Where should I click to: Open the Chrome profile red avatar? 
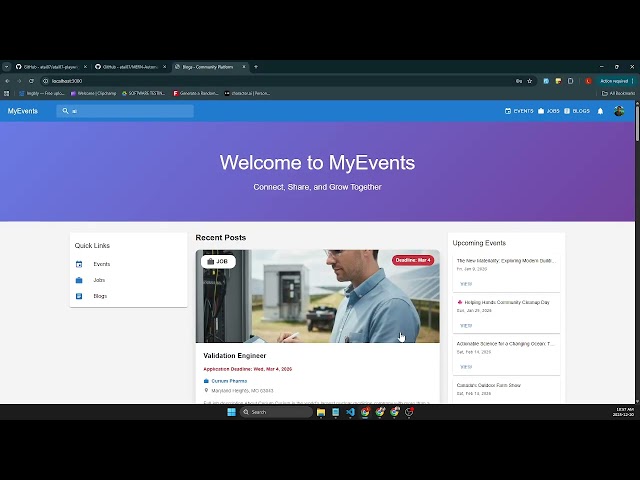pos(588,81)
